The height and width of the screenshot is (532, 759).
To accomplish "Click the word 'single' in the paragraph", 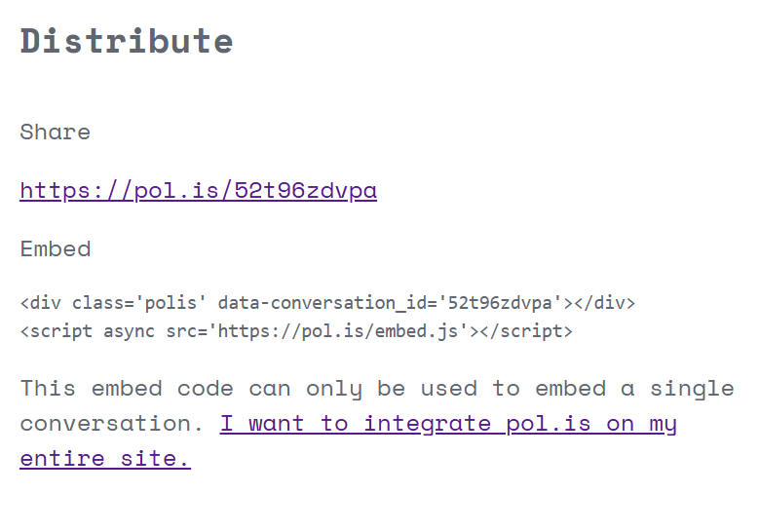I will point(692,390).
